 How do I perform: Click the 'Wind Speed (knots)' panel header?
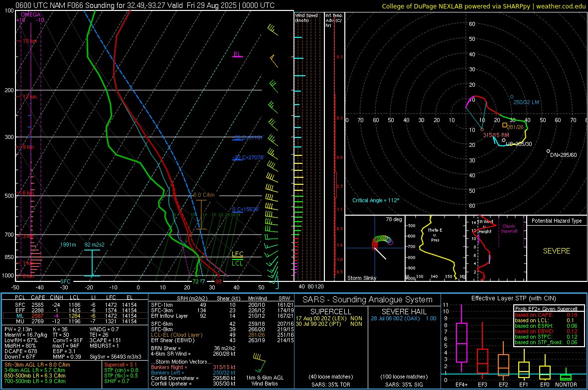coord(306,17)
